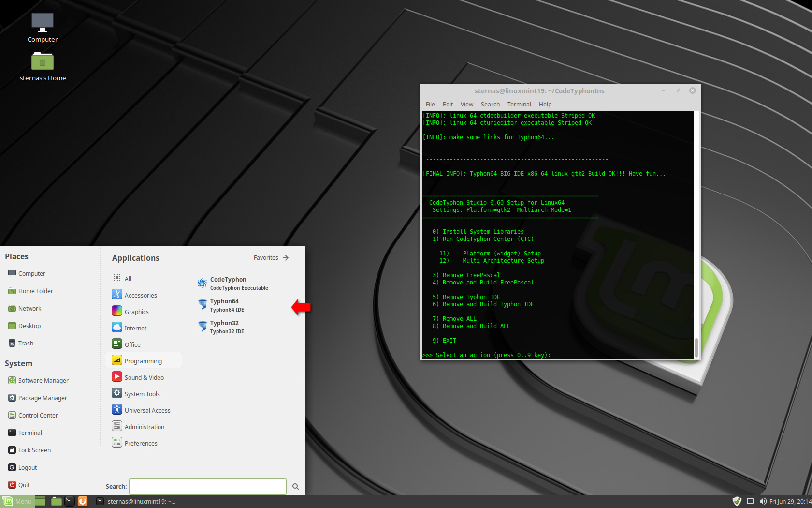This screenshot has width=812, height=508.
Task: Open Internet category
Action: coord(144,328)
